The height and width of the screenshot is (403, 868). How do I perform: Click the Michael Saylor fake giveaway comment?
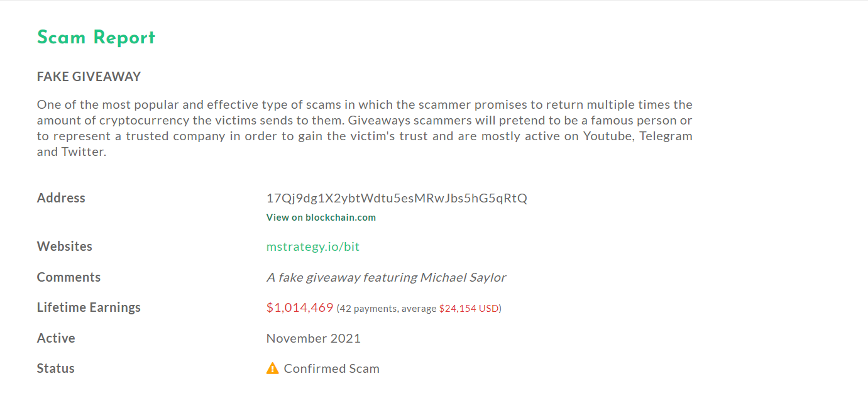[386, 277]
